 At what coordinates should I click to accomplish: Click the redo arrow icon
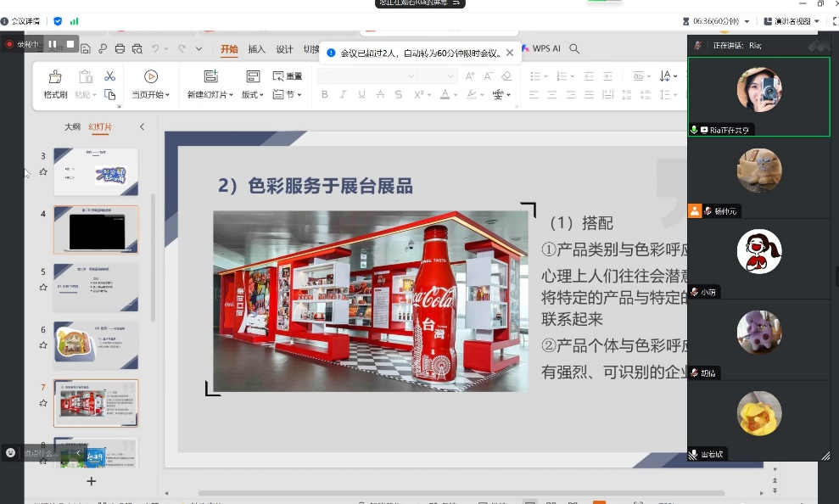[x=182, y=48]
